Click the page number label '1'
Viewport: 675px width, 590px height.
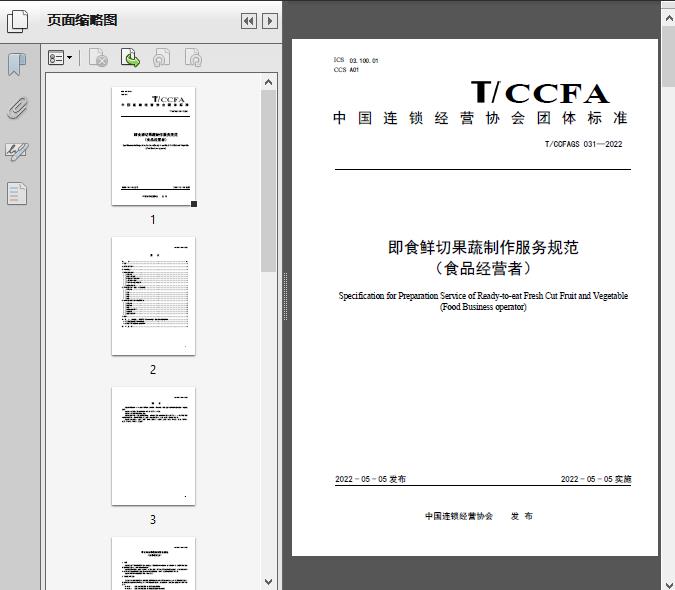(x=153, y=219)
